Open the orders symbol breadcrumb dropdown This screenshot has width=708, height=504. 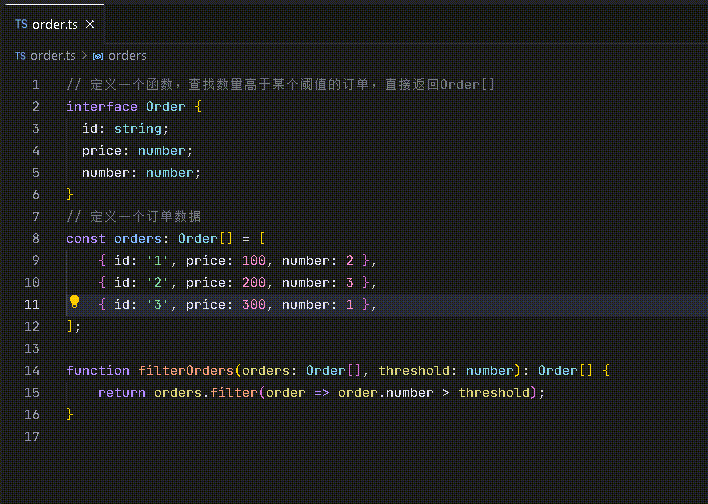pos(127,56)
